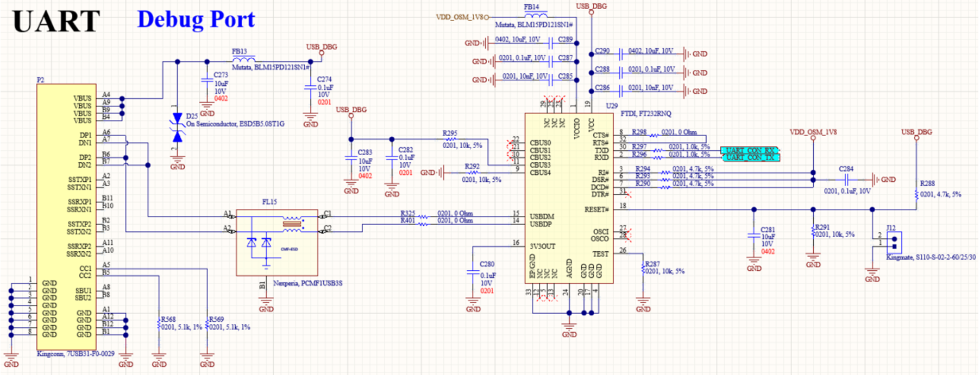The width and height of the screenshot is (980, 375).
Task: Click 'On Semiconductor, ESD5B5.0ST1G' label
Action: (235, 124)
